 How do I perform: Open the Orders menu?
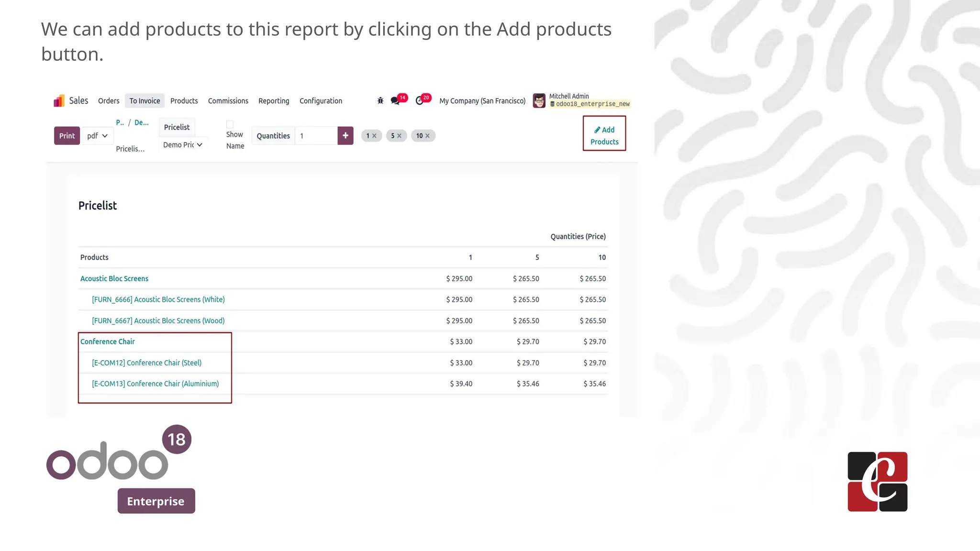109,101
